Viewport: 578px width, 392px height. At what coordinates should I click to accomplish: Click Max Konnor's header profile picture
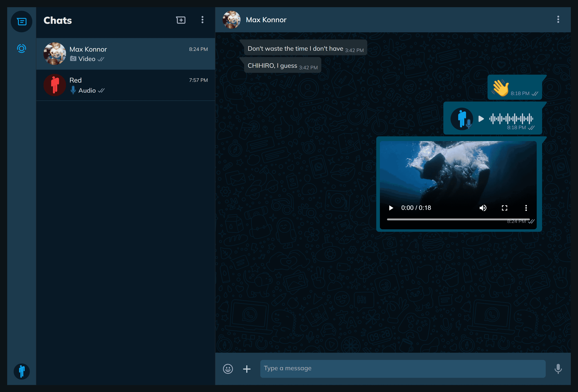click(231, 20)
